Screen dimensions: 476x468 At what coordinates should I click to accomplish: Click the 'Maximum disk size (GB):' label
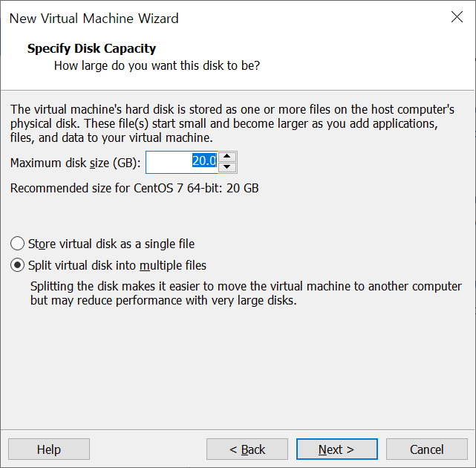click(75, 163)
